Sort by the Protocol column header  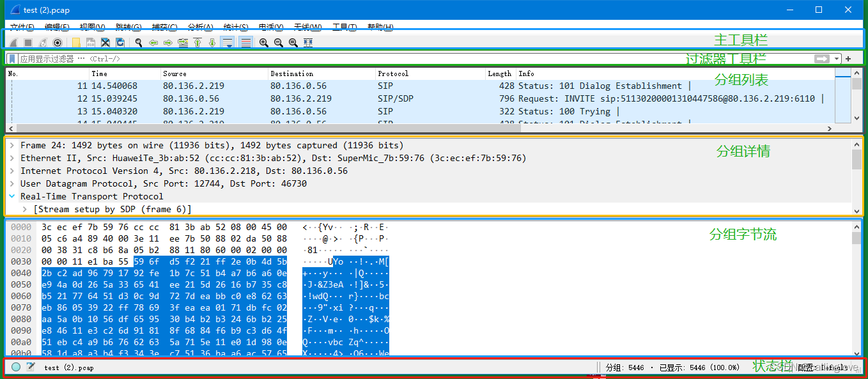(430, 73)
